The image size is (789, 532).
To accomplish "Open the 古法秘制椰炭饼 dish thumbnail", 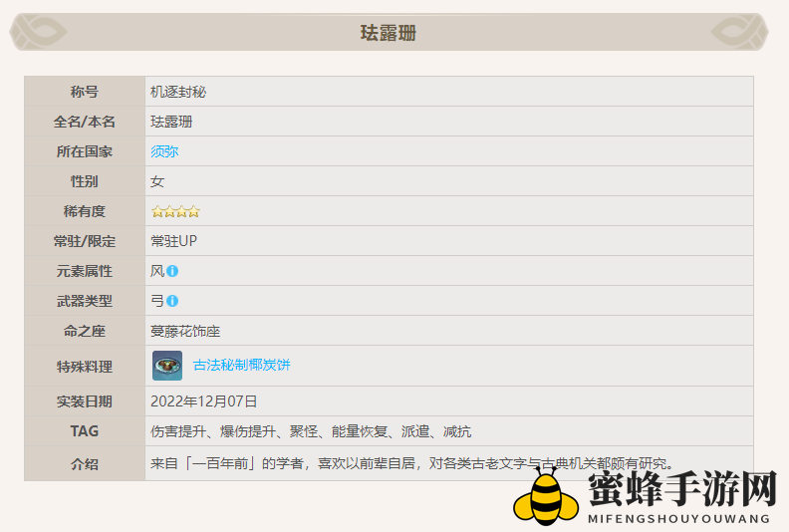I will (x=167, y=366).
